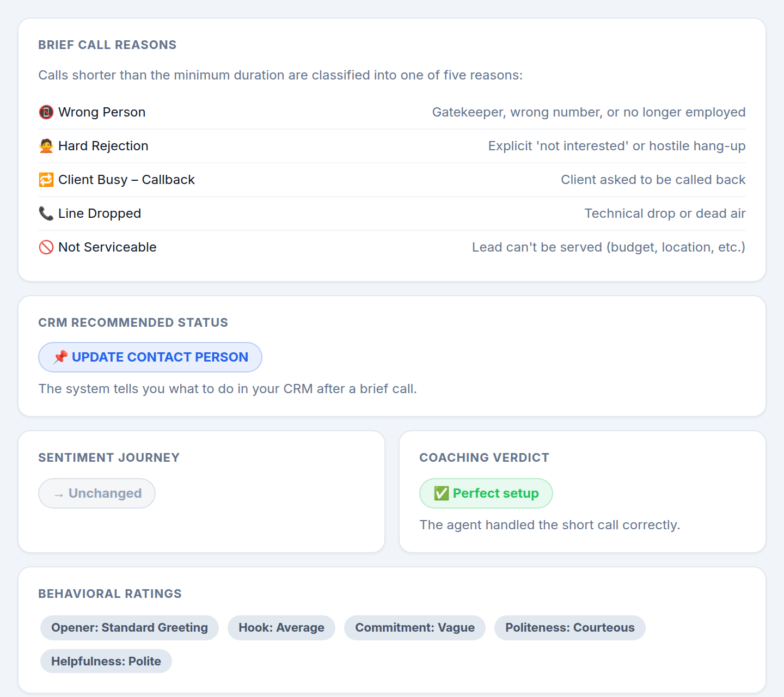This screenshot has height=697, width=784.
Task: Click 'Explicit not interested or hostile hang-up' text
Action: (617, 146)
